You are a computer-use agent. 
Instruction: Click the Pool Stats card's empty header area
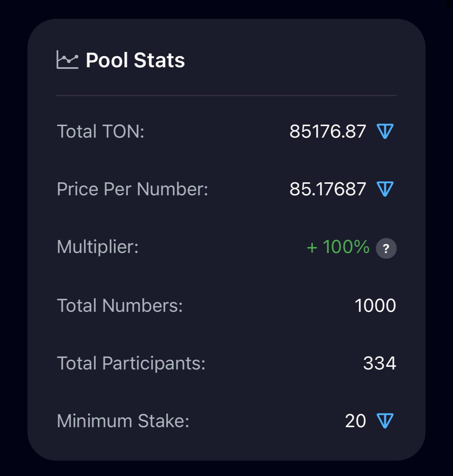[292, 60]
